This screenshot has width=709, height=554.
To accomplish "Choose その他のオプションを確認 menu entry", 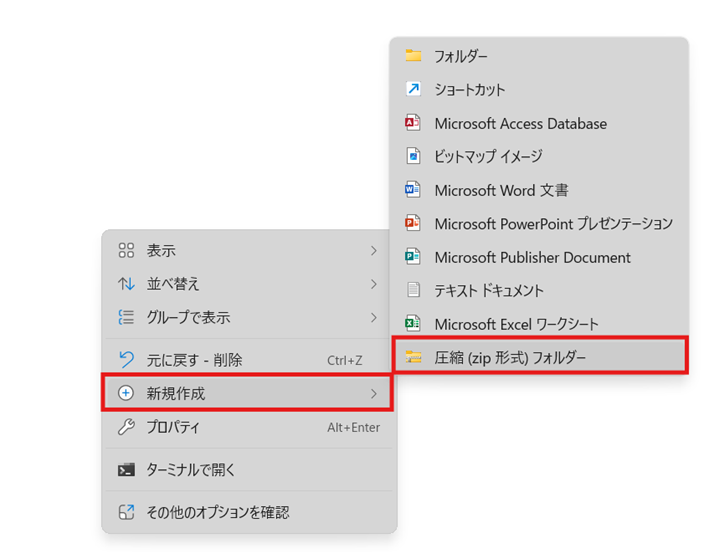I will [x=217, y=512].
